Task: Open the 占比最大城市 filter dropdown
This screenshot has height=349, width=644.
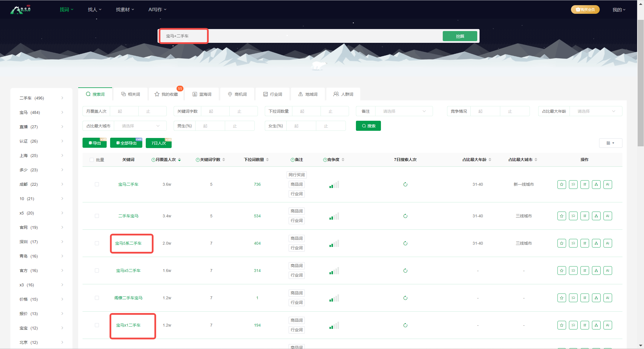Action: tap(140, 126)
